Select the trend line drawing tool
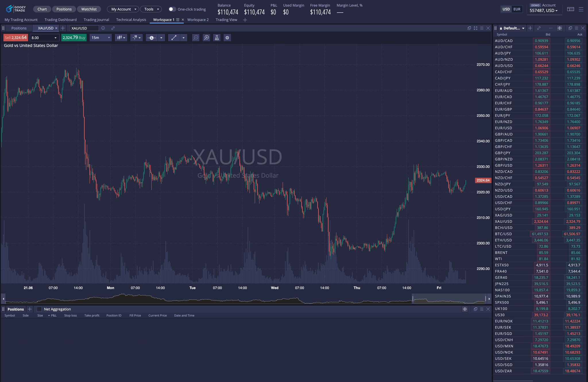Screen dimensions: 588x382 point(173,38)
